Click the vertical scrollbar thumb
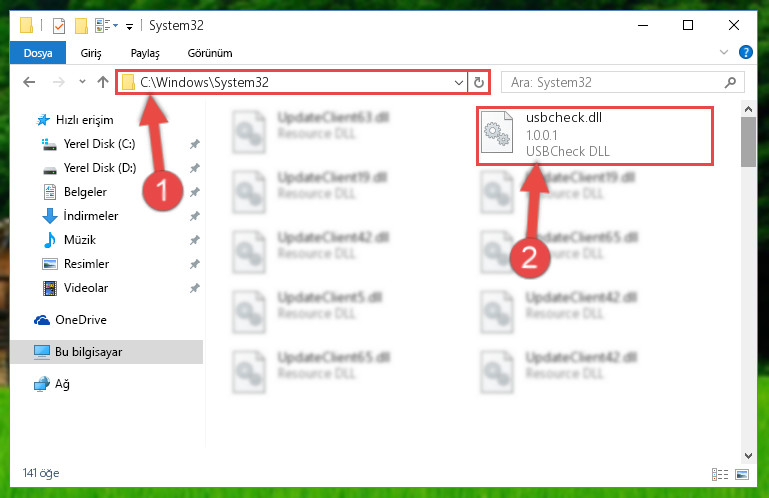This screenshot has width=769, height=498. point(748,142)
